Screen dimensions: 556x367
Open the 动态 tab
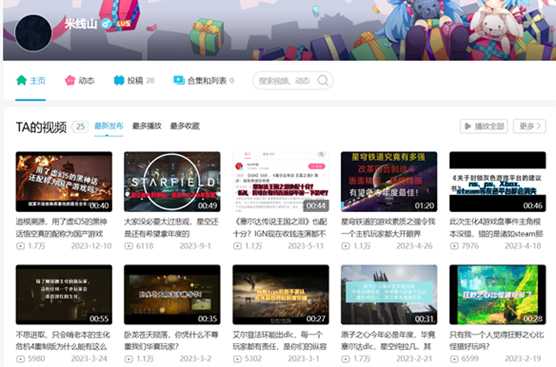point(80,80)
